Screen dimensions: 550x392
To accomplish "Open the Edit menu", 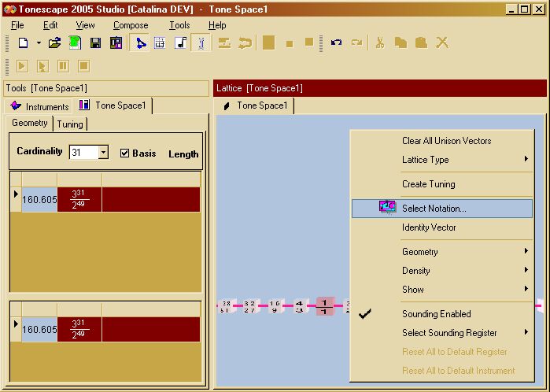I will pyautogui.click(x=50, y=25).
